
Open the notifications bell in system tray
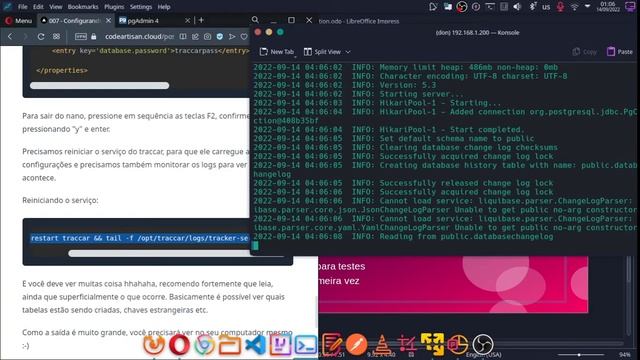(x=433, y=6)
